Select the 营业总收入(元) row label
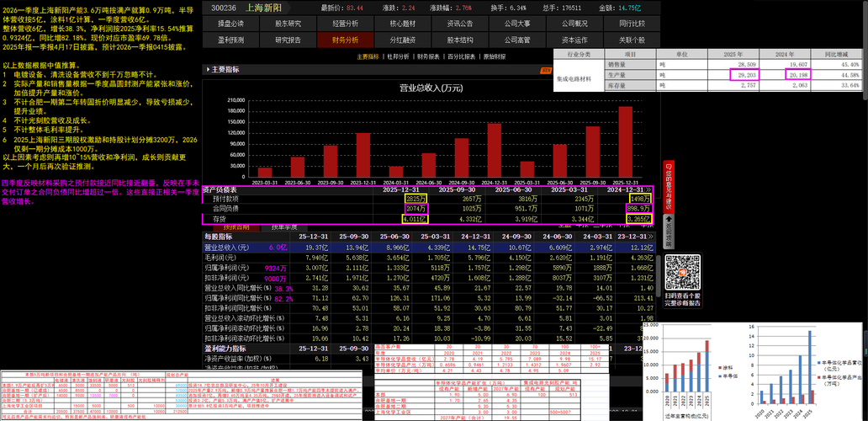 click(x=226, y=248)
